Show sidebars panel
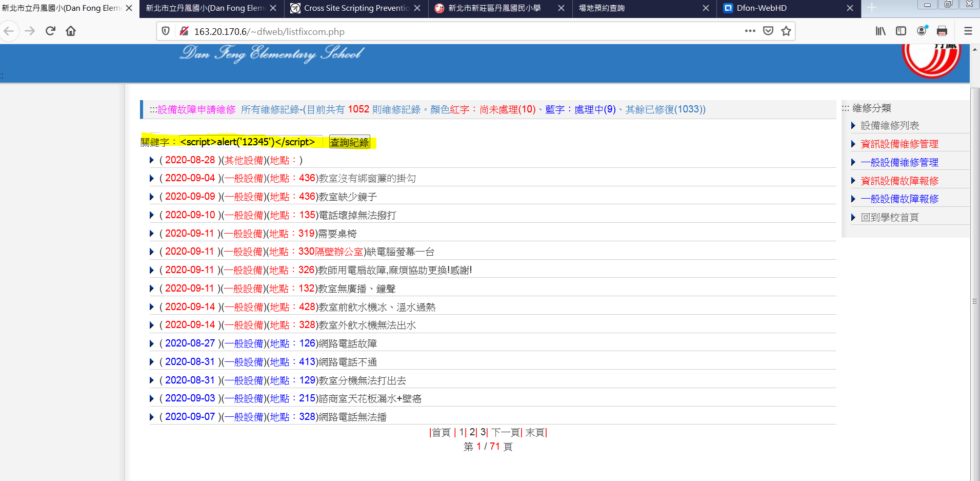 901,31
